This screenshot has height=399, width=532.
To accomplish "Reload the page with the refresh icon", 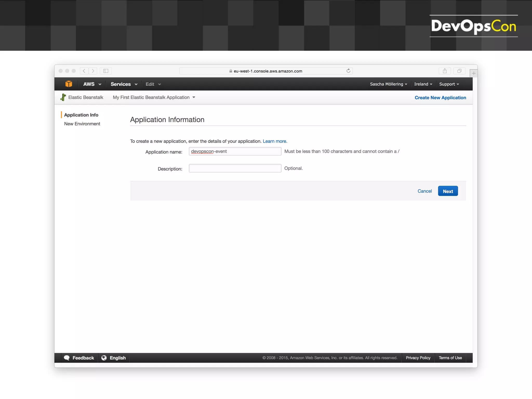I will (x=348, y=71).
